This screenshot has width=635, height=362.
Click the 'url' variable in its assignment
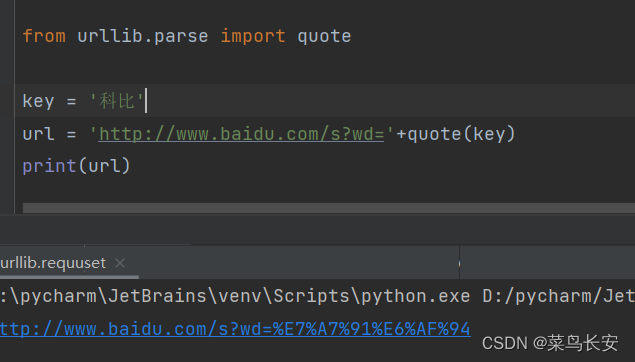click(38, 134)
